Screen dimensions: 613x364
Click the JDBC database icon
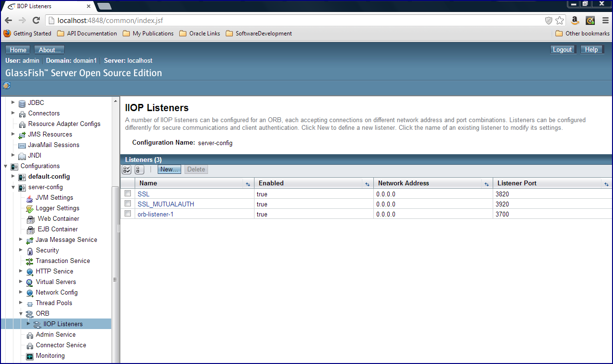22,103
